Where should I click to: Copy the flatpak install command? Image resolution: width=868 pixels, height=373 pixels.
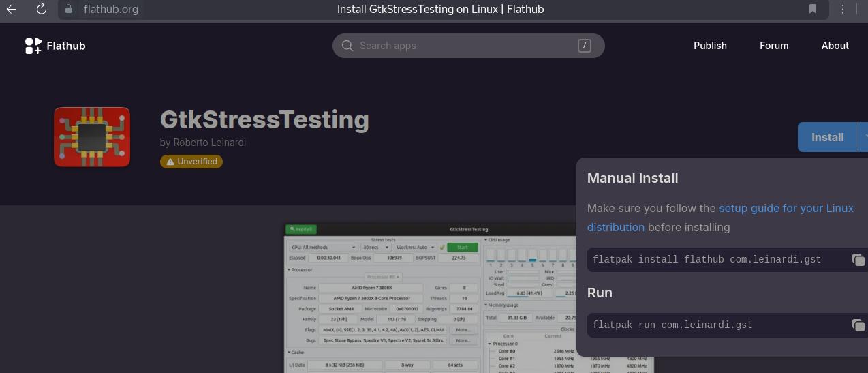858,260
